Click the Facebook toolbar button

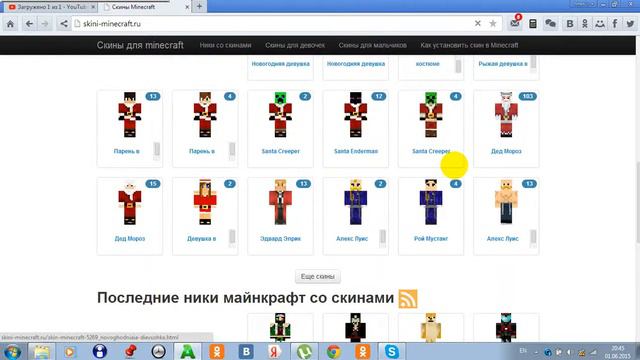[615, 24]
